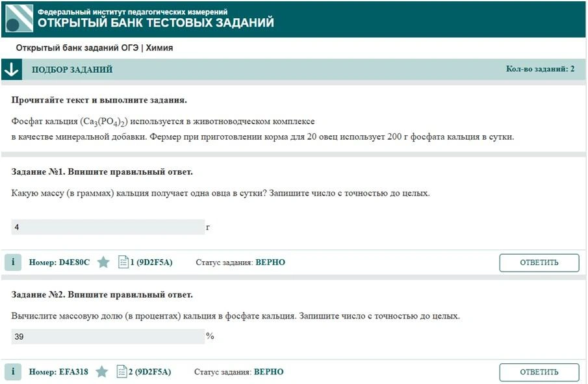Screen dimensions: 588x384
Task: Click ОТВЕТИТЬ button for task №1
Action: click(539, 262)
